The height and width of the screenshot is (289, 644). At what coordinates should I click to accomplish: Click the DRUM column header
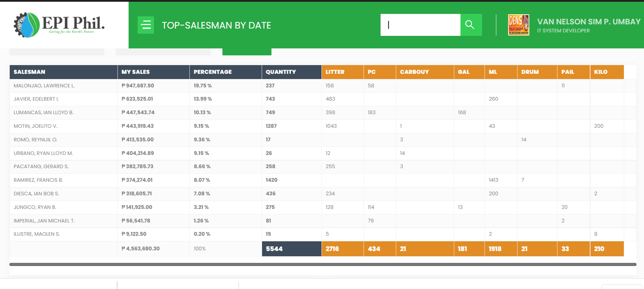click(x=537, y=72)
